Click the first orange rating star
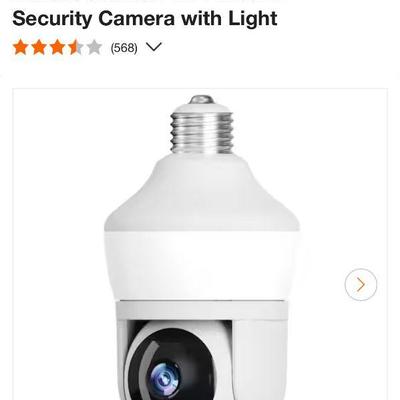Screen dimensions: 400x400 click(20, 48)
